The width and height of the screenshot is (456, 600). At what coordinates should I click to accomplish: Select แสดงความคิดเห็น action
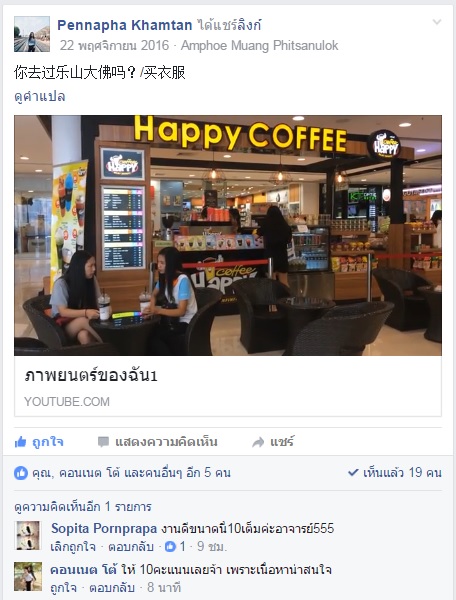pyautogui.click(x=158, y=442)
